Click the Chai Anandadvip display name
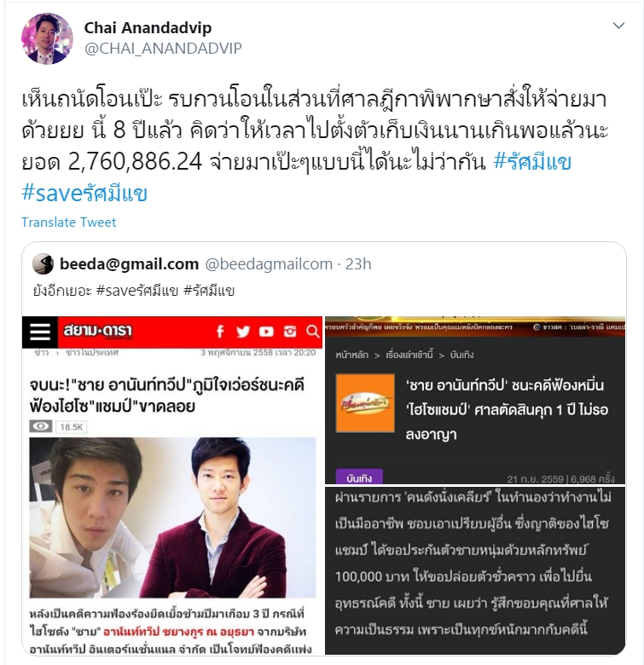Viewport: 644px width, 665px height. pos(148,28)
